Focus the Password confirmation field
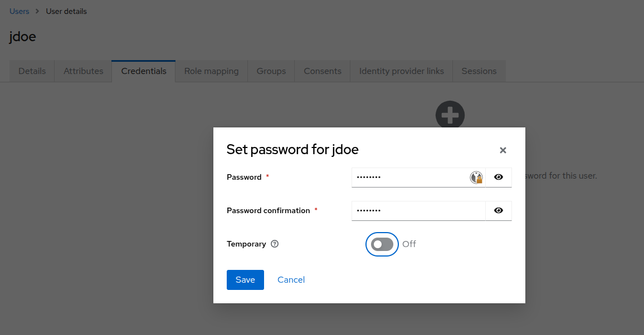644x335 pixels. click(418, 211)
